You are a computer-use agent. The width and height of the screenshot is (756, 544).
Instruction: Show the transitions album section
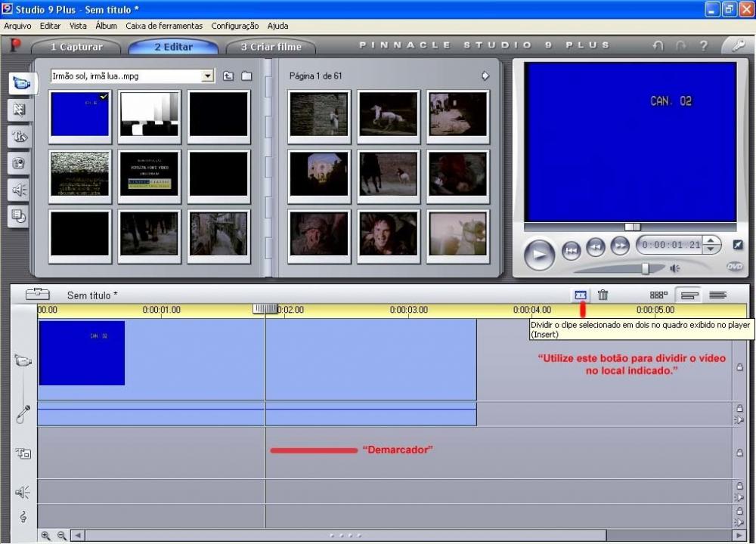pos(19,110)
